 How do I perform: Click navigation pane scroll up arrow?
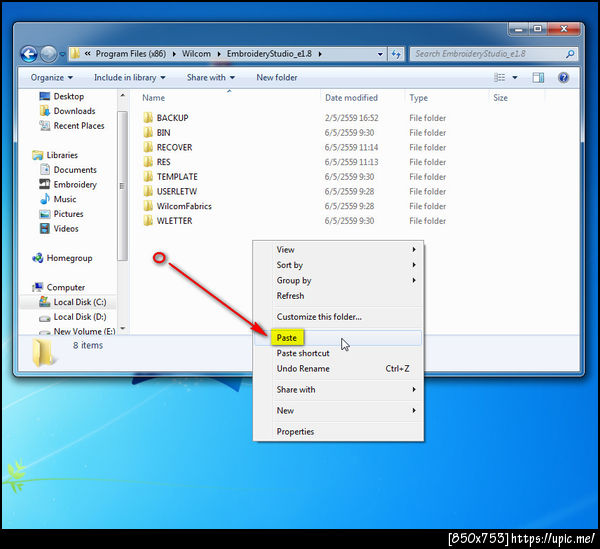point(122,95)
